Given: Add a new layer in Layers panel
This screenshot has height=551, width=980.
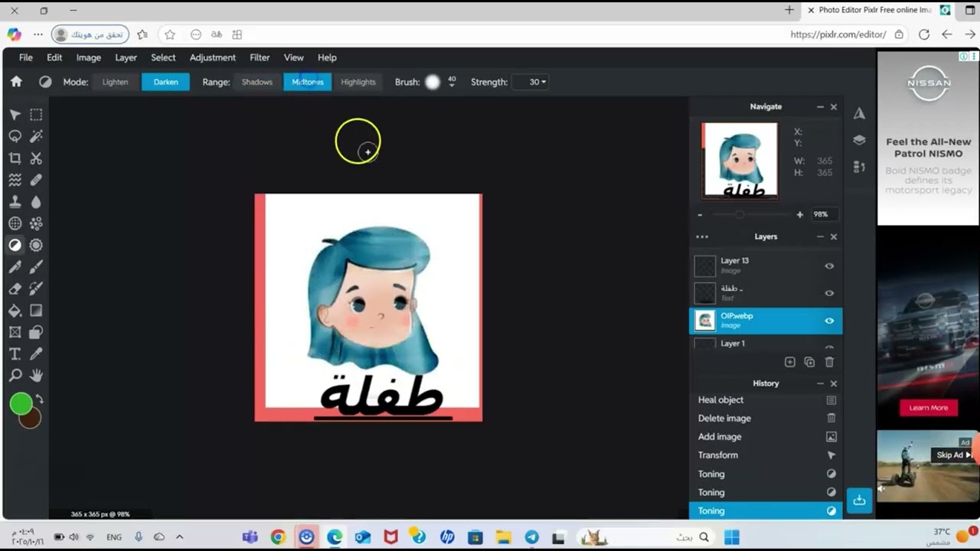Looking at the screenshot, I should pyautogui.click(x=790, y=362).
